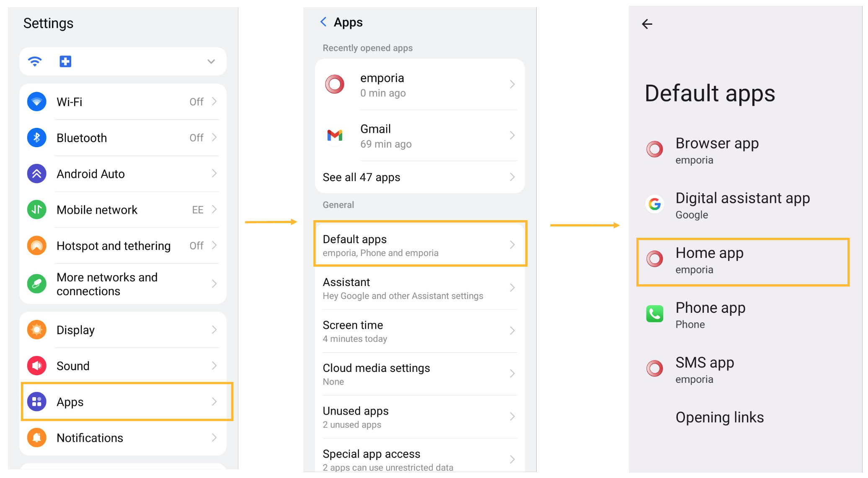The width and height of the screenshot is (868, 478).
Task: Select the Hotspot and tethering icon
Action: pyautogui.click(x=37, y=246)
